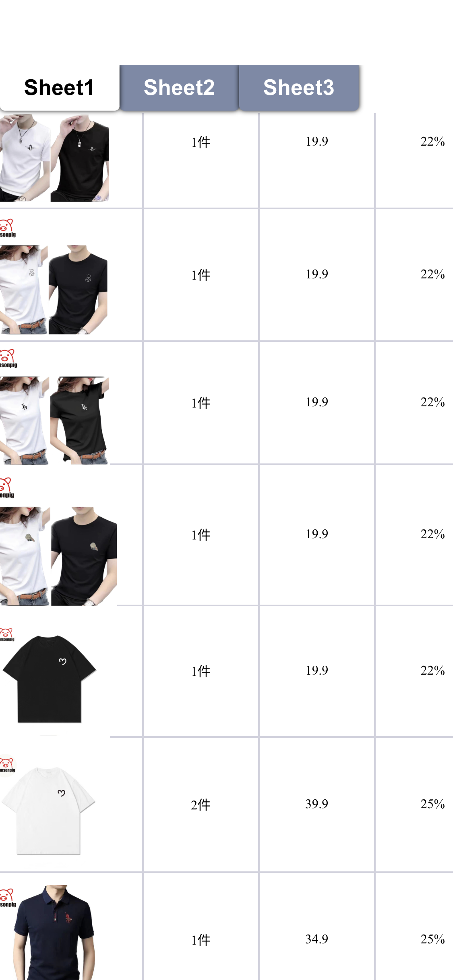Image resolution: width=453 pixels, height=980 pixels.
Task: Open the LA-logo women's t-shirt image
Action: (x=54, y=420)
